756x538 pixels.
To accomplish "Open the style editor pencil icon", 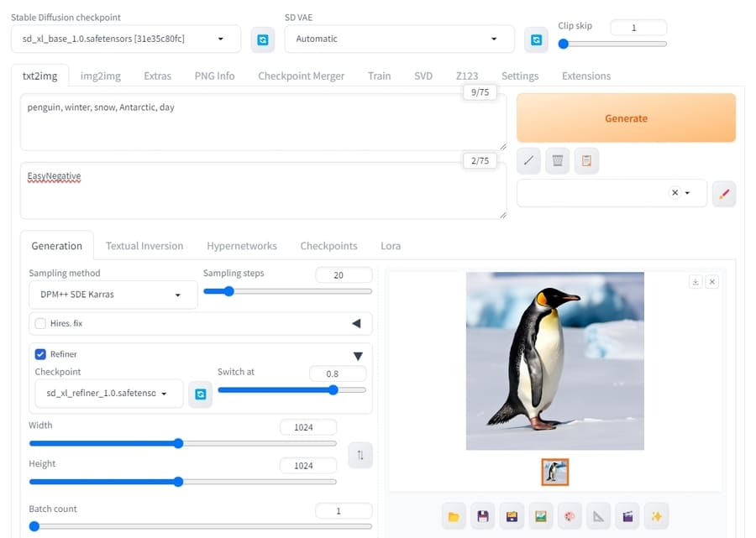I will tap(724, 194).
